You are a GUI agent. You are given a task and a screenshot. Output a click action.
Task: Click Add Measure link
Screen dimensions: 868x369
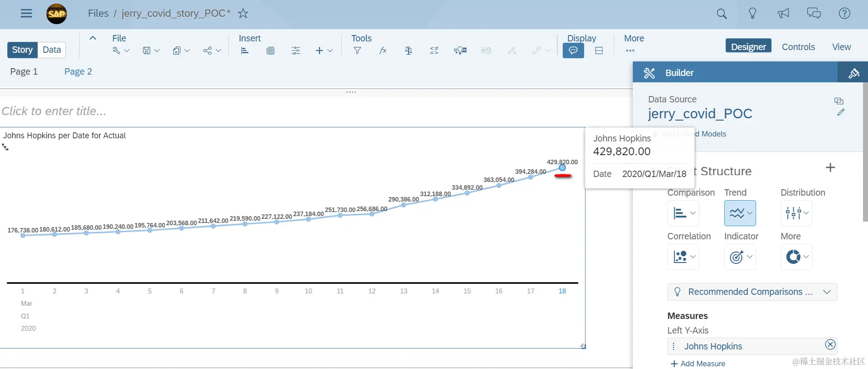pos(698,364)
